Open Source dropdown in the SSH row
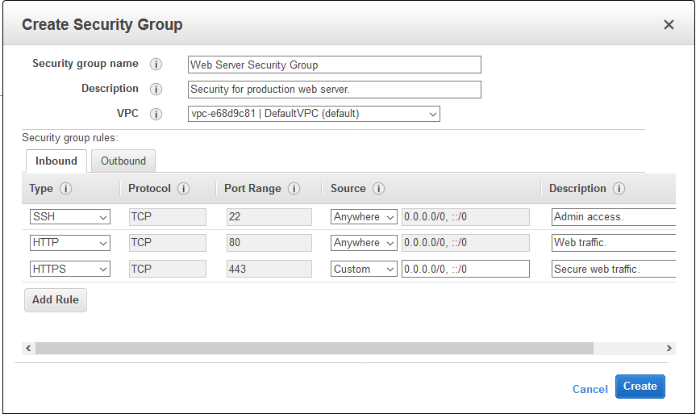Screen dimensions: 696x414 coord(364,217)
